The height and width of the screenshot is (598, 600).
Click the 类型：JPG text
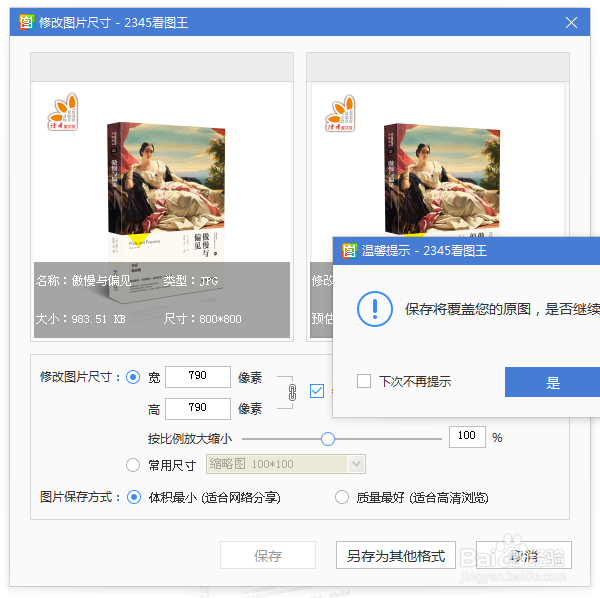click(x=191, y=281)
